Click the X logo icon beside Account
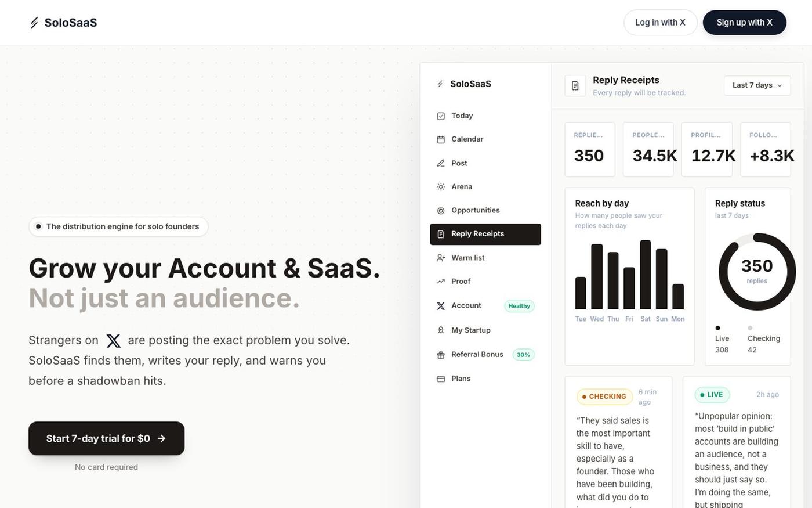The width and height of the screenshot is (812, 508). pos(441,306)
